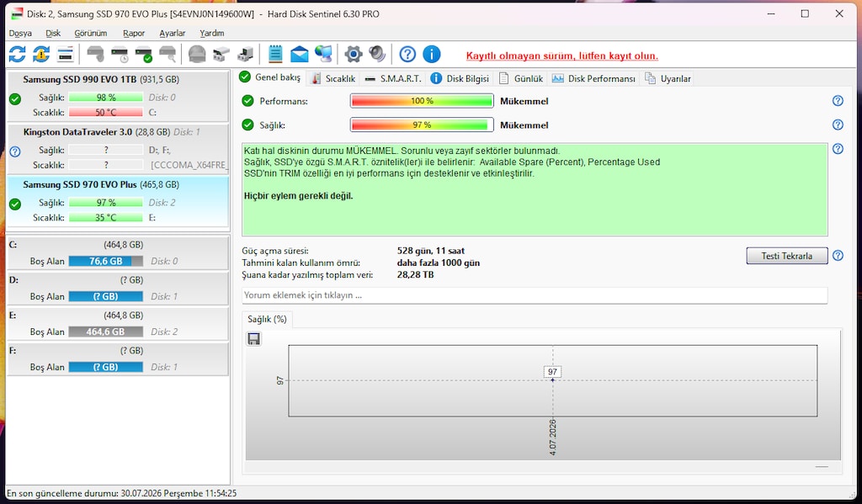The image size is (862, 504).
Task: Click the 28,28 TB total written value
Action: 415,275
